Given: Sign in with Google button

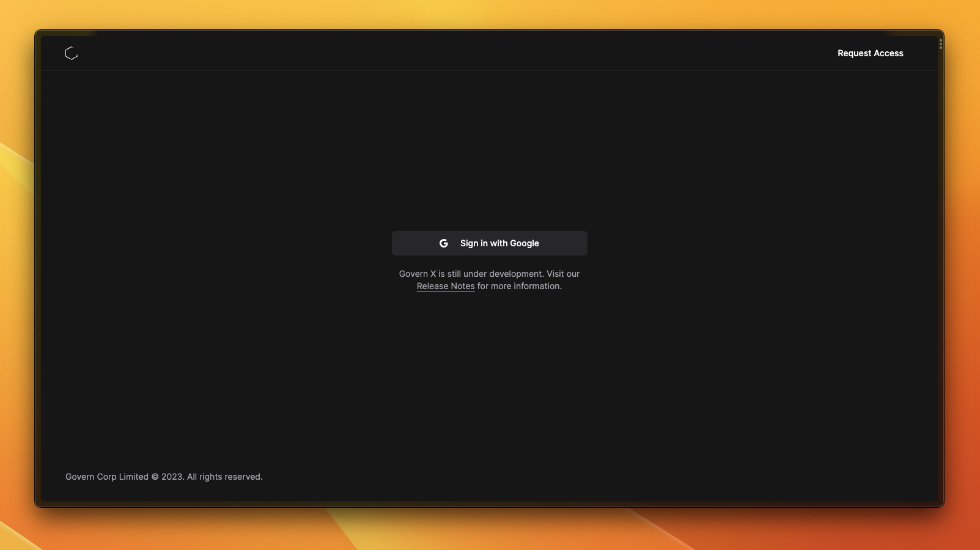Looking at the screenshot, I should coord(489,243).
